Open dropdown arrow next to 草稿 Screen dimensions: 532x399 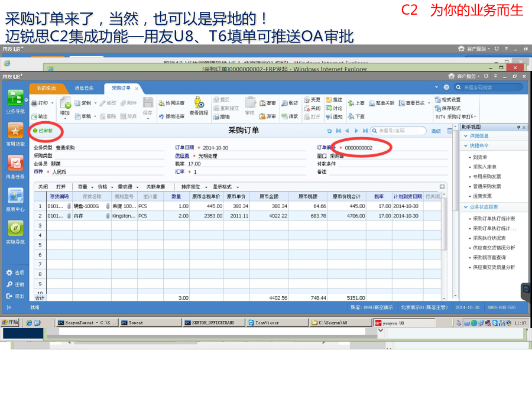[x=95, y=116]
